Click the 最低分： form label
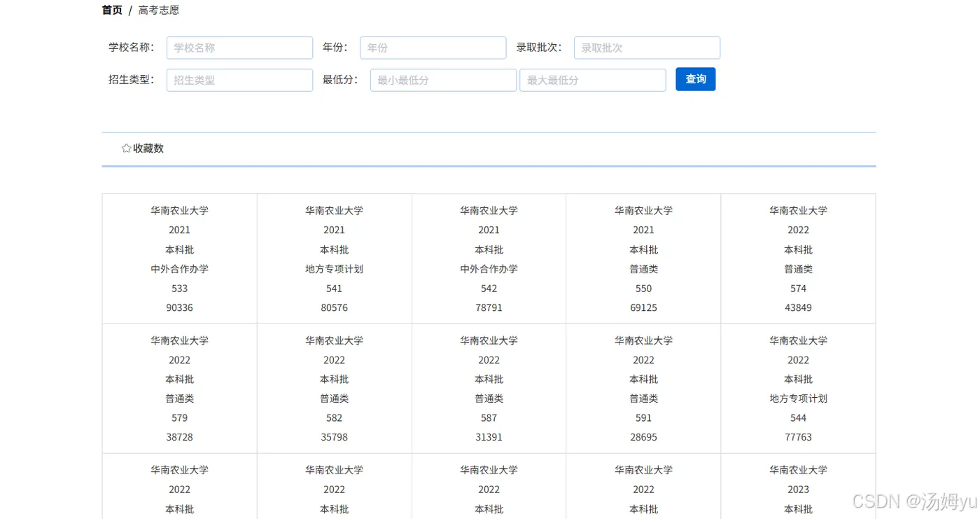980x519 pixels. click(340, 79)
